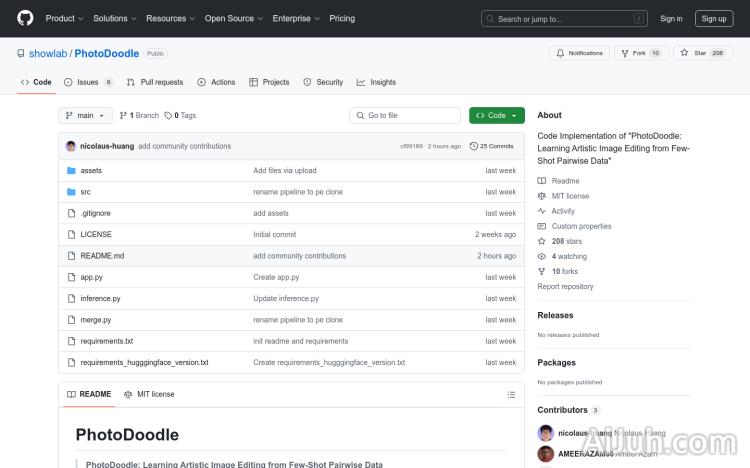The image size is (750, 468).
Task: Click Report repository link
Action: 565,286
